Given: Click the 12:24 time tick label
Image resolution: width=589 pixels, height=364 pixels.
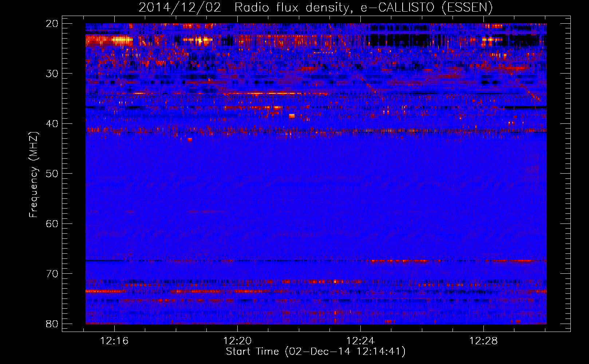Looking at the screenshot, I should tap(360, 341).
